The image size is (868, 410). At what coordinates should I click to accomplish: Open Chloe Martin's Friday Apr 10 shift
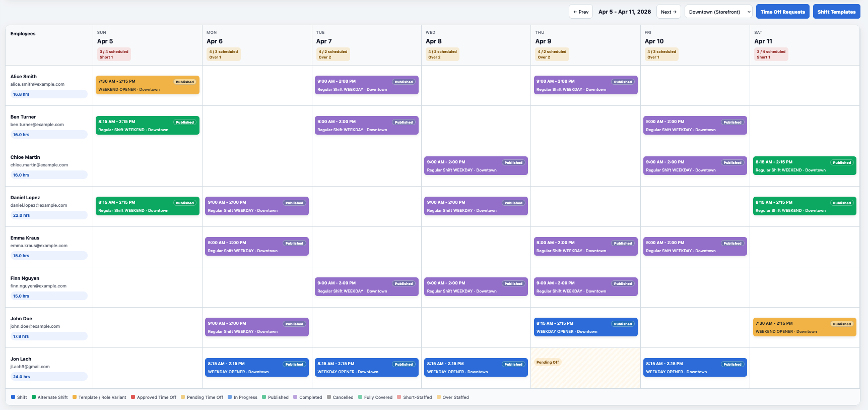point(695,165)
